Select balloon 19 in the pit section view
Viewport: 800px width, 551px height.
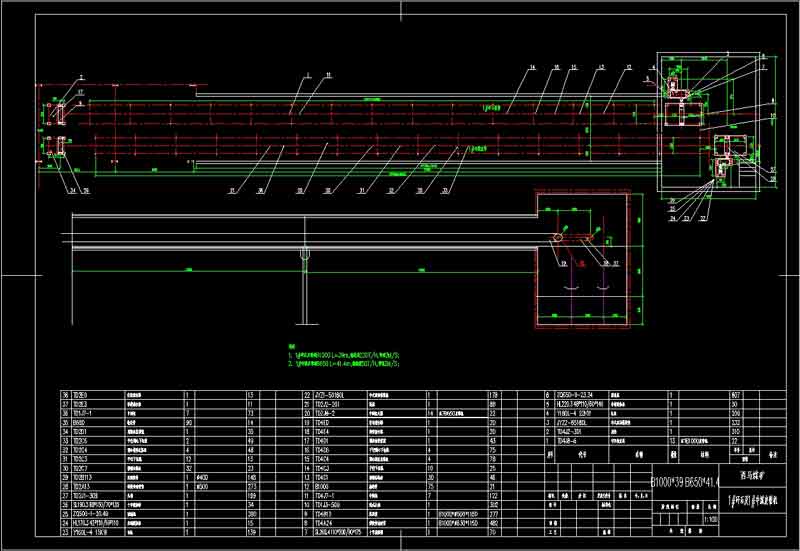point(562,262)
